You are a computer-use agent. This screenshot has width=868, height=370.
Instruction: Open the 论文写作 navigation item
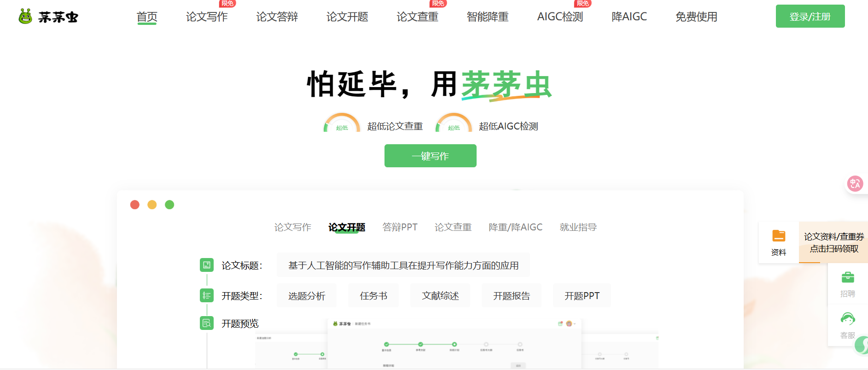coord(207,17)
